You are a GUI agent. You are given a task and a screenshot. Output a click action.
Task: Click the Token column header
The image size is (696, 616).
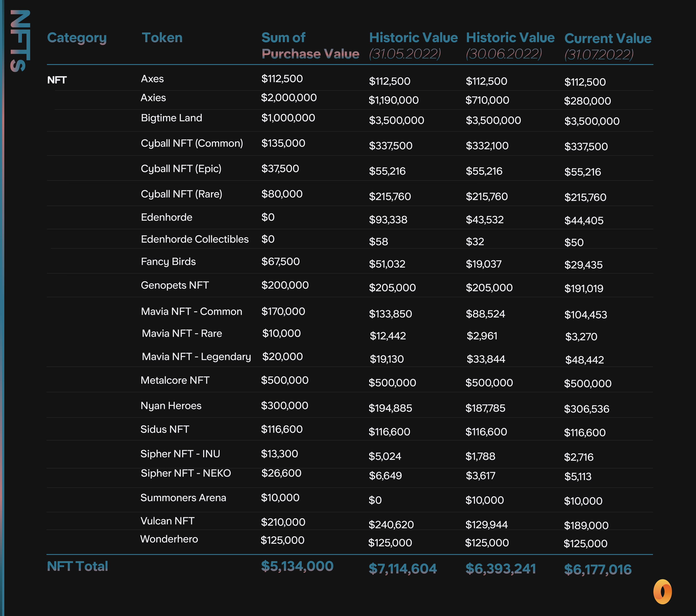[x=162, y=37]
